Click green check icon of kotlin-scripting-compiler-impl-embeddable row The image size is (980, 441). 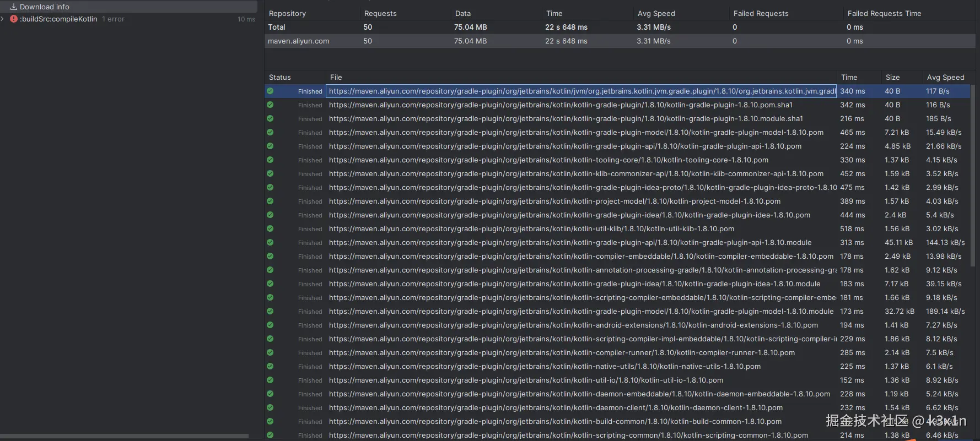pyautogui.click(x=270, y=339)
